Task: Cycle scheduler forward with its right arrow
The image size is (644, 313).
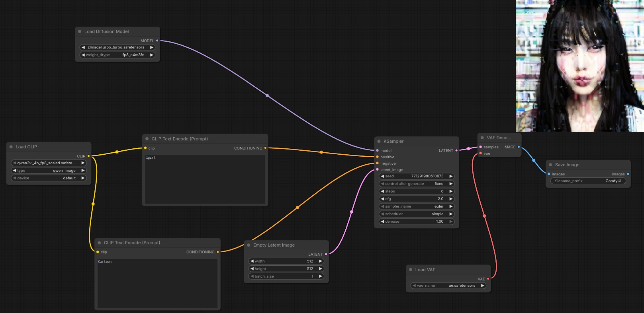Action: (x=451, y=214)
